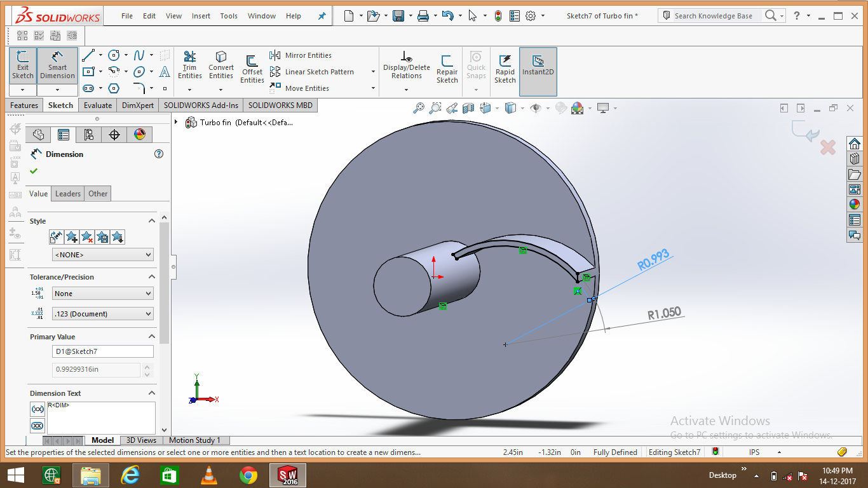Open the Insert menu

[201, 16]
